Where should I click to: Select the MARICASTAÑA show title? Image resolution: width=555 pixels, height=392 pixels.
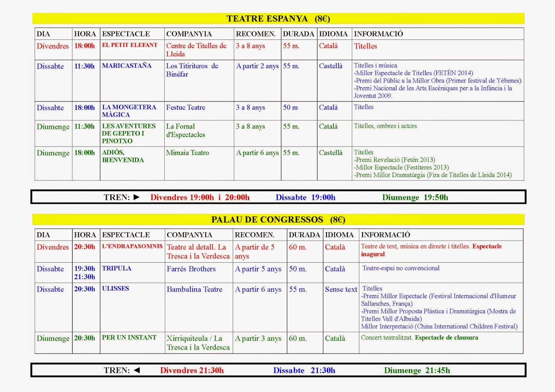click(x=127, y=66)
